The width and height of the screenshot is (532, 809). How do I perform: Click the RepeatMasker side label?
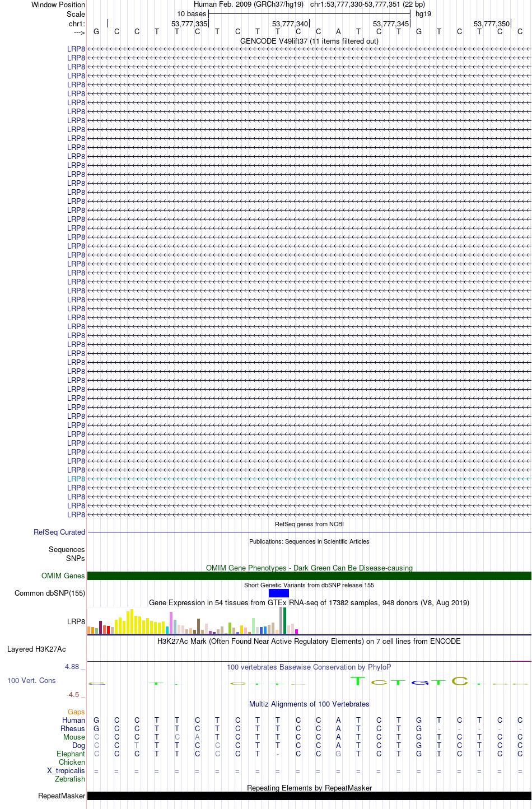point(62,796)
